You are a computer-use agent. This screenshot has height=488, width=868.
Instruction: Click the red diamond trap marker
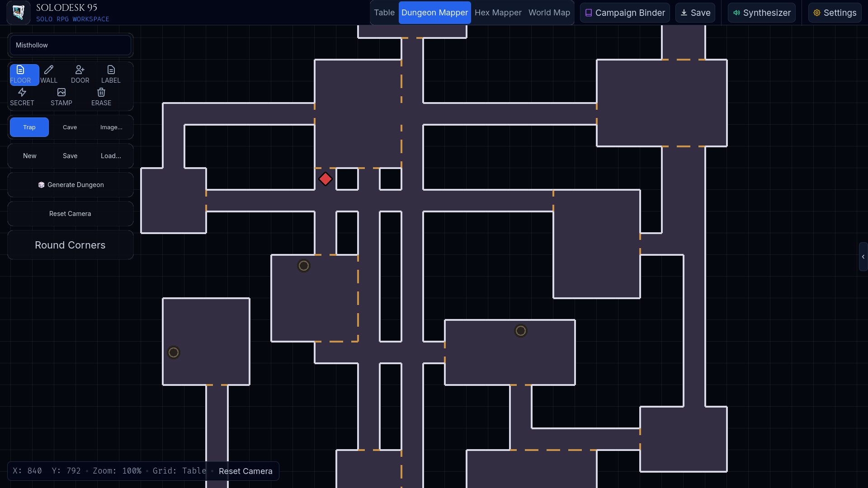coord(325,179)
